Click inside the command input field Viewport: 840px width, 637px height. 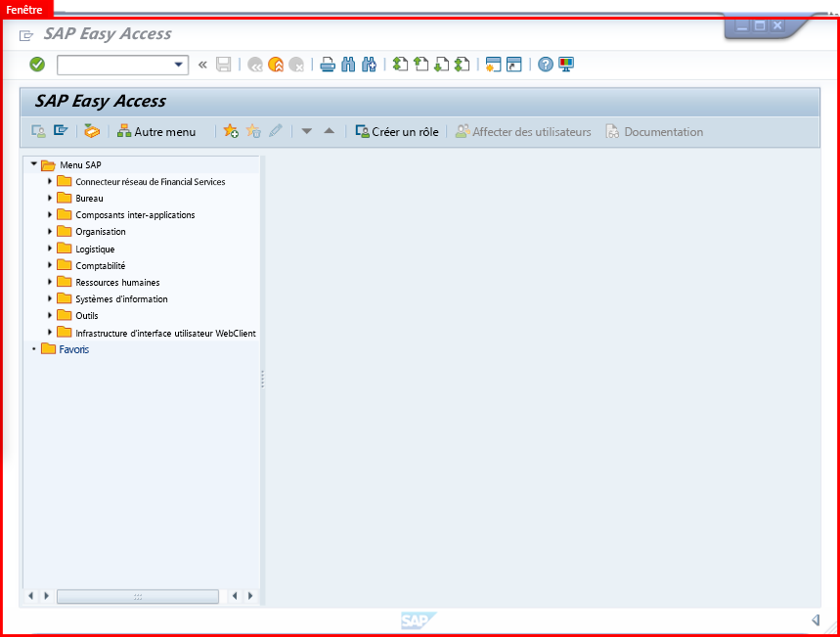(115, 65)
